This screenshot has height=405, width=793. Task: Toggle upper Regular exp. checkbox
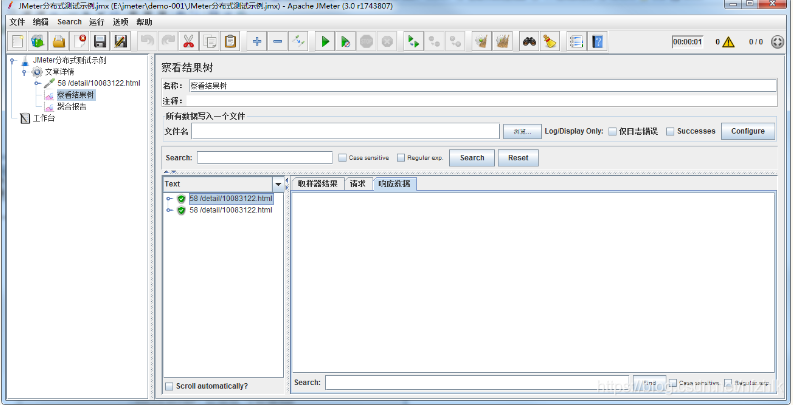pos(401,158)
